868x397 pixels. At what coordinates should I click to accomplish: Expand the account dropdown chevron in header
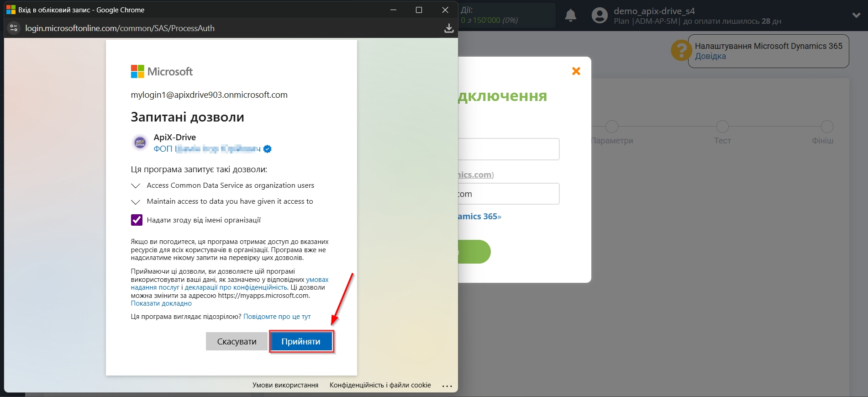point(856,15)
